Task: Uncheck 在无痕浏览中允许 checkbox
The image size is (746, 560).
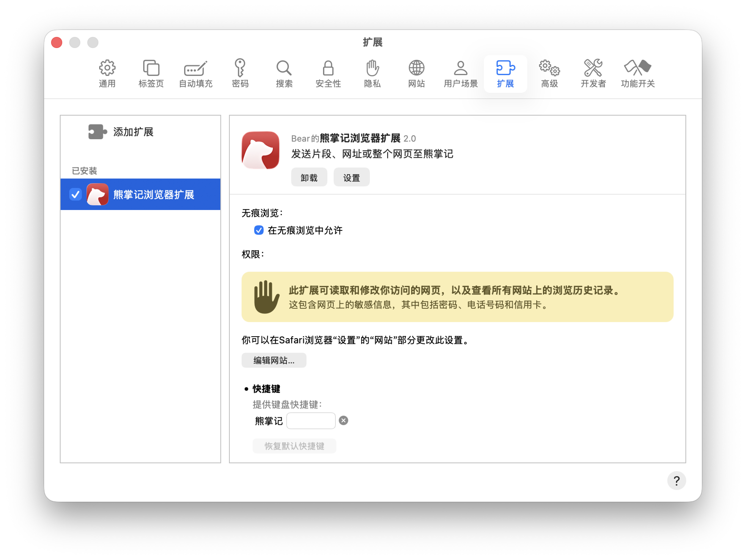Action: (259, 230)
